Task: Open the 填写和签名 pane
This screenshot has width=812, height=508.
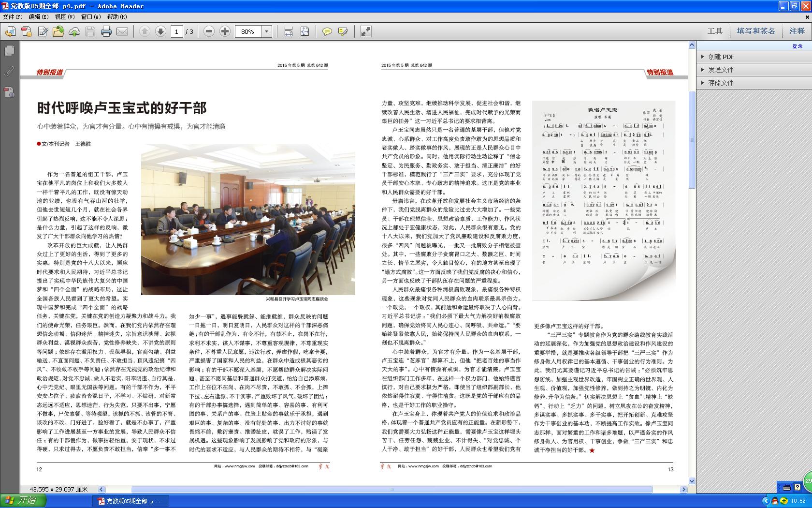Action: pos(756,31)
